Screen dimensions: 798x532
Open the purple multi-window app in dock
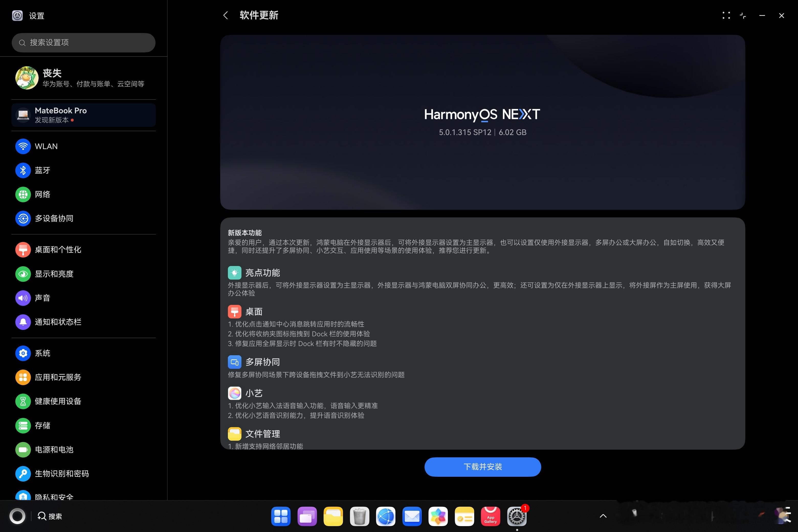tap(307, 516)
